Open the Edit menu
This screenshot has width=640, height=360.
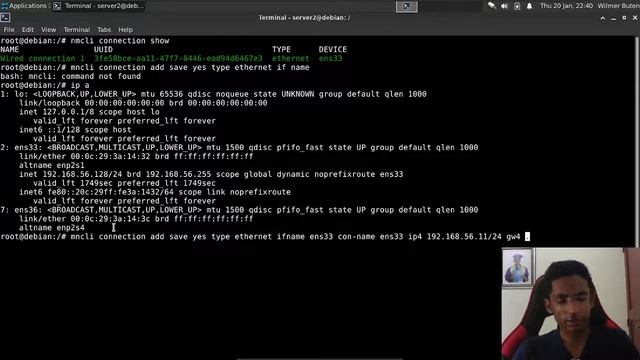click(x=28, y=30)
